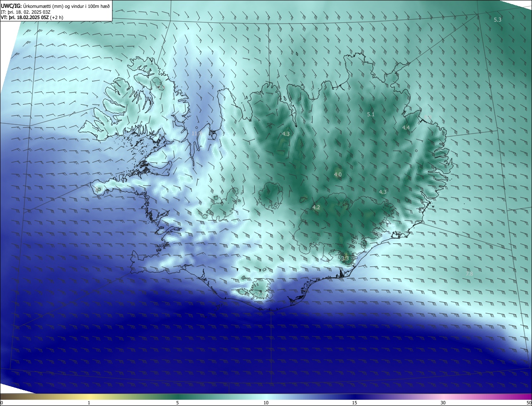Click the 5.3 value label on the map
Image resolution: width=532 pixels, height=406 pixels.
click(x=498, y=20)
